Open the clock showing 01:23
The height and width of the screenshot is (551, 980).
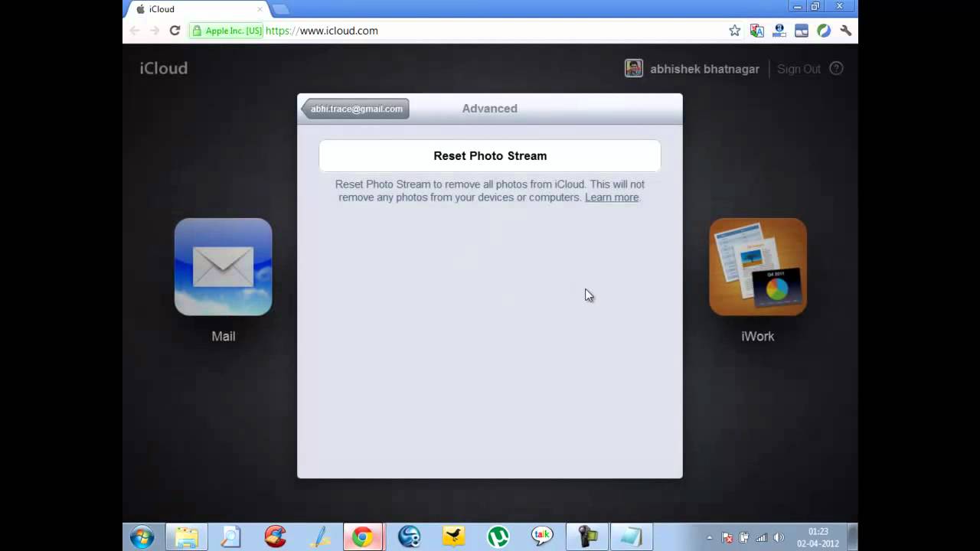[818, 537]
